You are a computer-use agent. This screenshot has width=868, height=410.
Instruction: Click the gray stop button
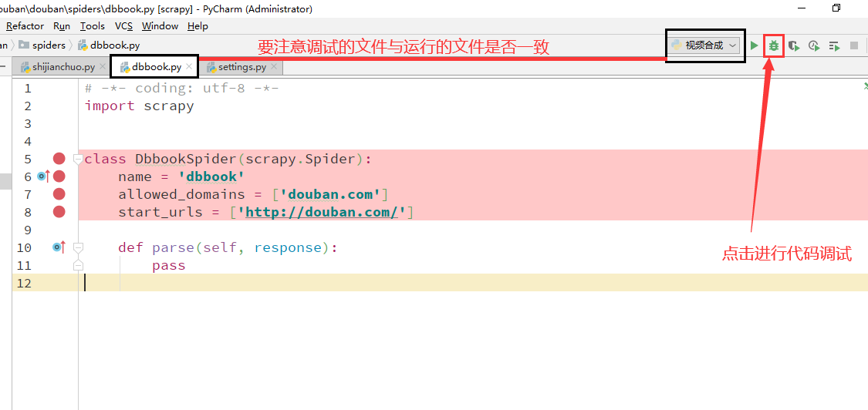tap(854, 46)
